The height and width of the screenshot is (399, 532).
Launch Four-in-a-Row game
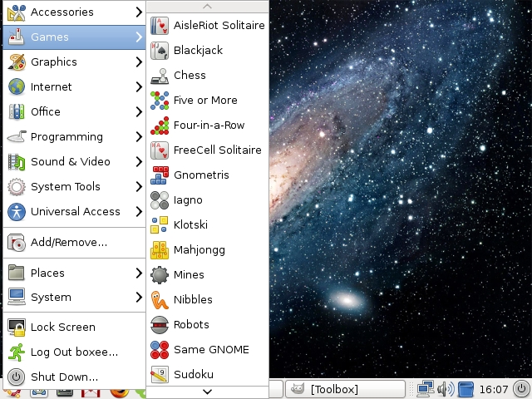click(x=207, y=126)
